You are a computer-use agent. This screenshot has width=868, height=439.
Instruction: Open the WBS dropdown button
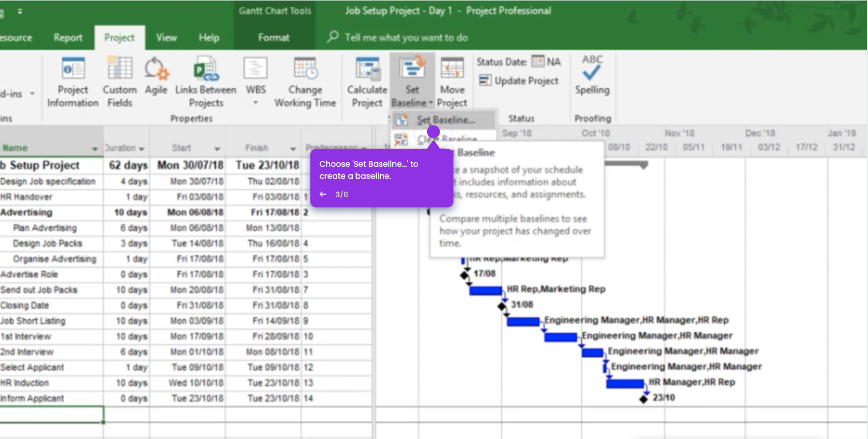tap(256, 82)
